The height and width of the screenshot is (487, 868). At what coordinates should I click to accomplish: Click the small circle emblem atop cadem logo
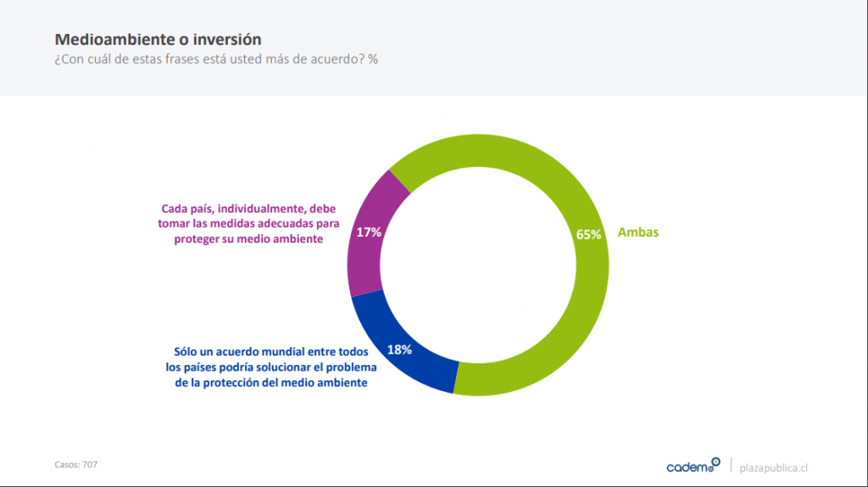(x=715, y=462)
